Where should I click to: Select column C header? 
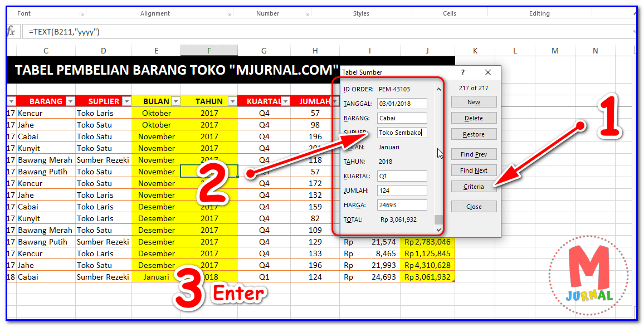(x=46, y=51)
